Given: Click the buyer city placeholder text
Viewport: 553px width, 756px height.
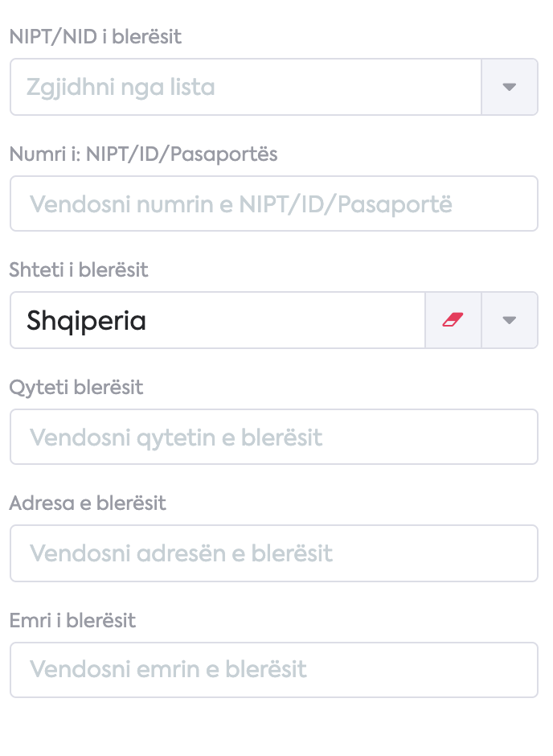Looking at the screenshot, I should (176, 438).
